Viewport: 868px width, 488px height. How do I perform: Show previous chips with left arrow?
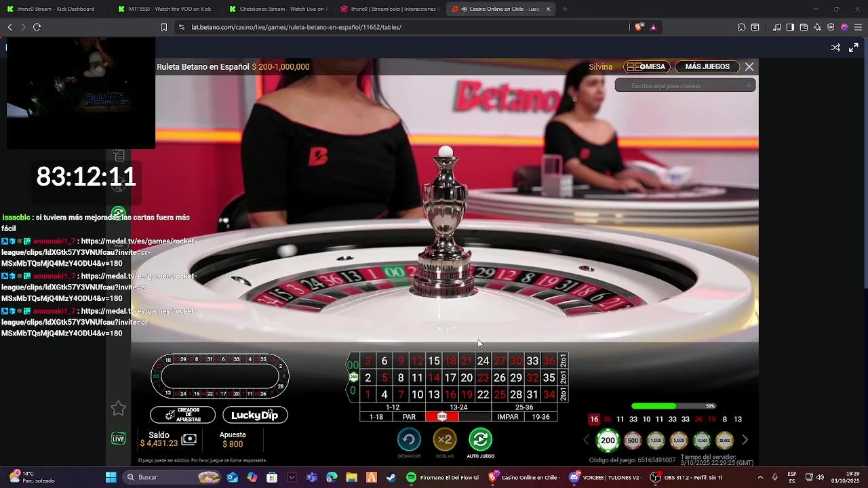click(x=587, y=440)
